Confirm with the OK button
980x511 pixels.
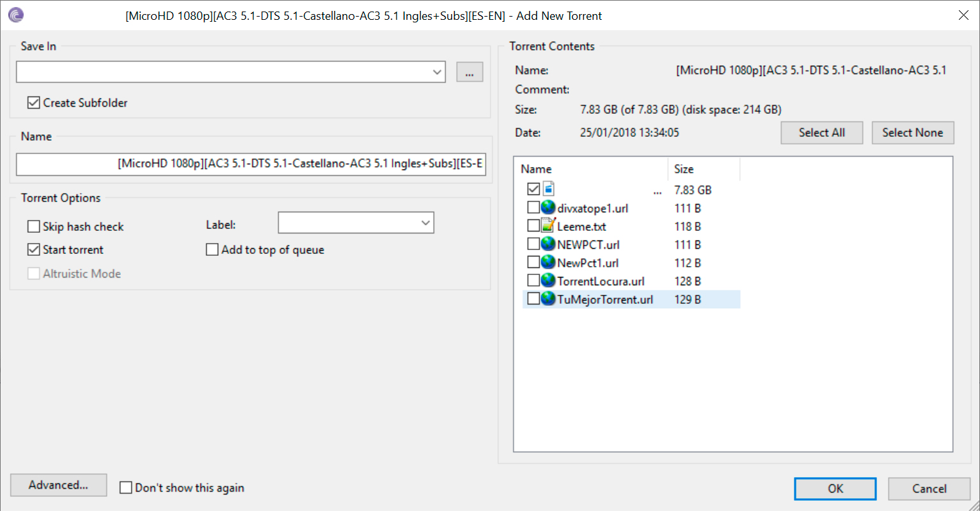835,489
